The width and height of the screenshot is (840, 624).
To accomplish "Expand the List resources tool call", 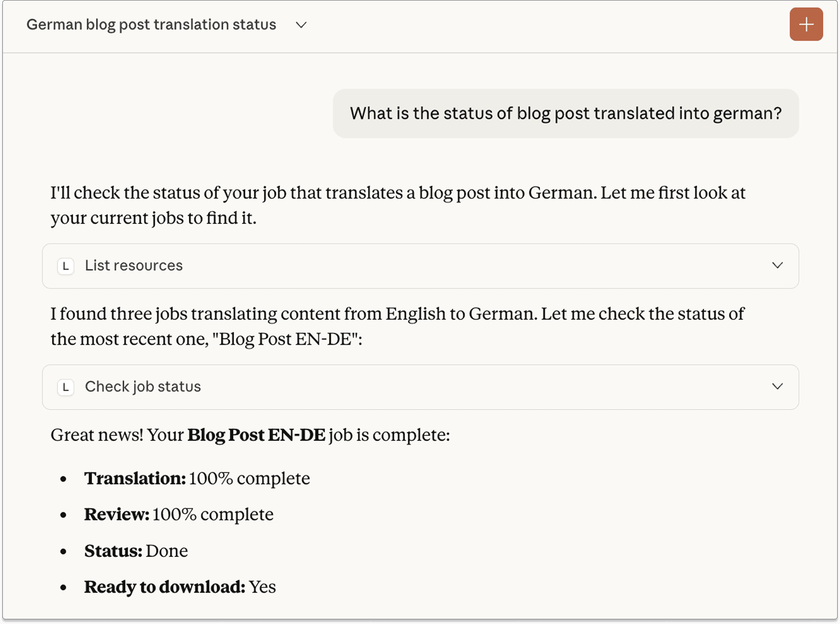I will (777, 265).
